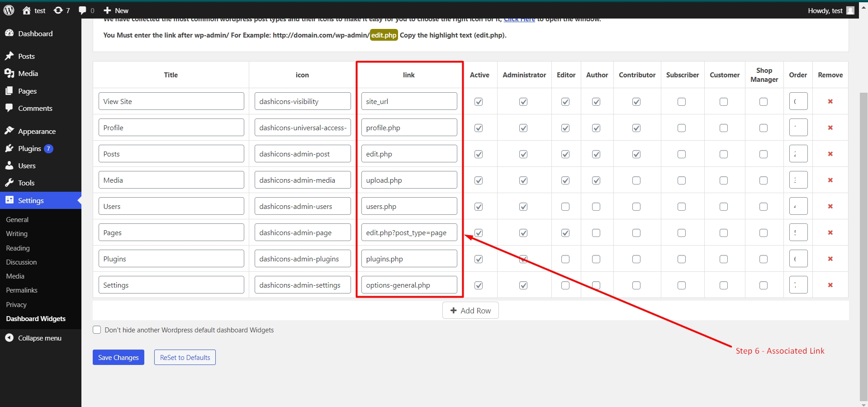Uncheck Active for View Site row

[479, 102]
